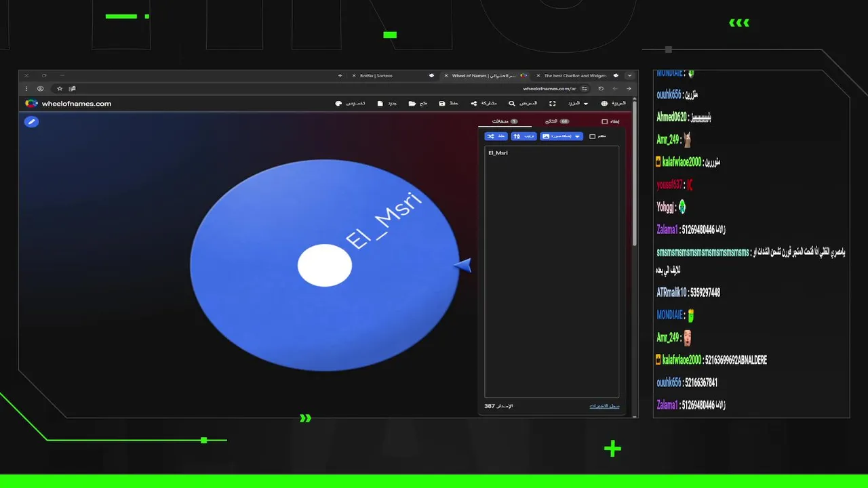Click the site info icon in address bar
The image size is (868, 488).
584,89
